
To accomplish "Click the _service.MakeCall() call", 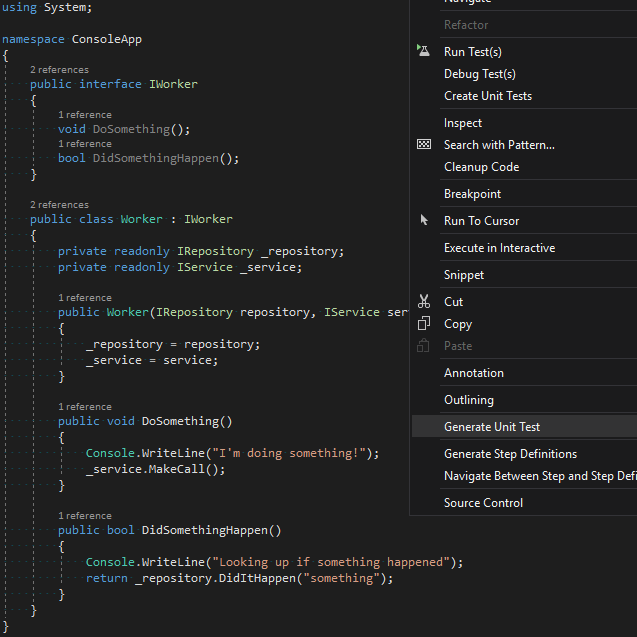I will click(155, 469).
